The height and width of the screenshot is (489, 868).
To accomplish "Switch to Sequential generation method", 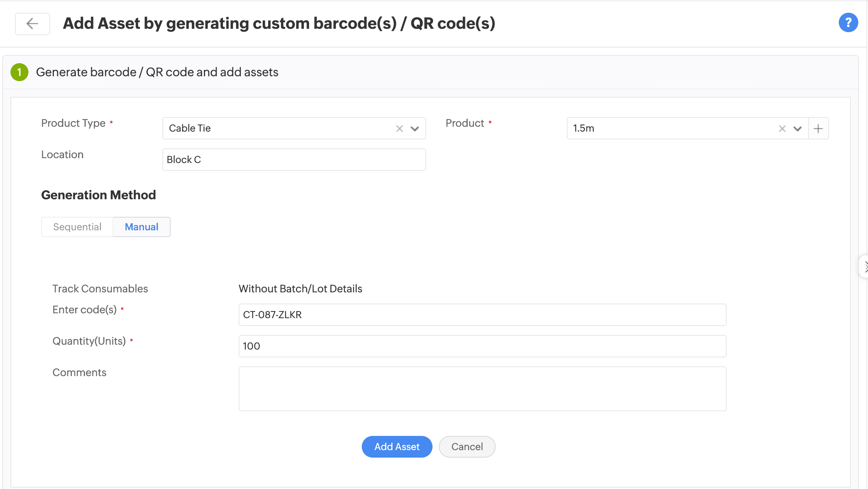I will click(77, 227).
